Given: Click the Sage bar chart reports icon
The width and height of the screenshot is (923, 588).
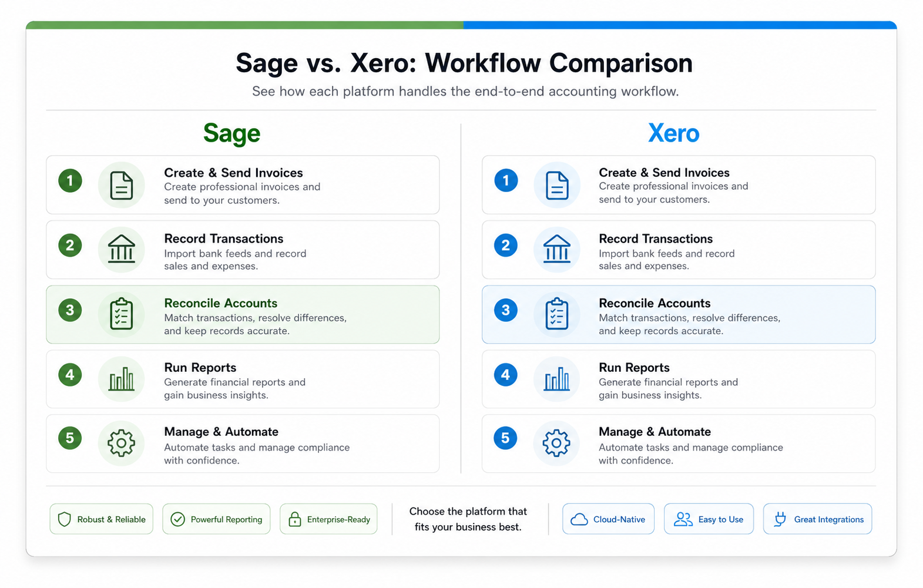Looking at the screenshot, I should coord(122,379).
